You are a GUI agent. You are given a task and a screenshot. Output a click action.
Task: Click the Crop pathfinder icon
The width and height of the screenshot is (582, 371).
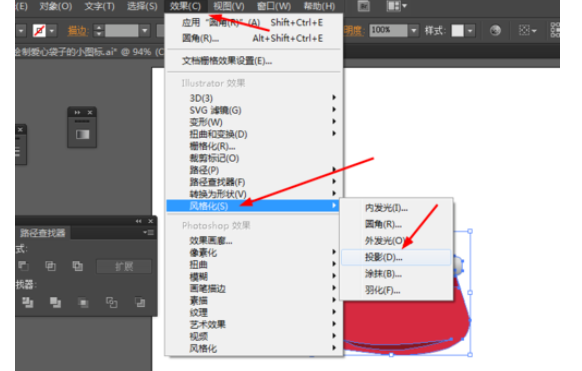(83, 302)
